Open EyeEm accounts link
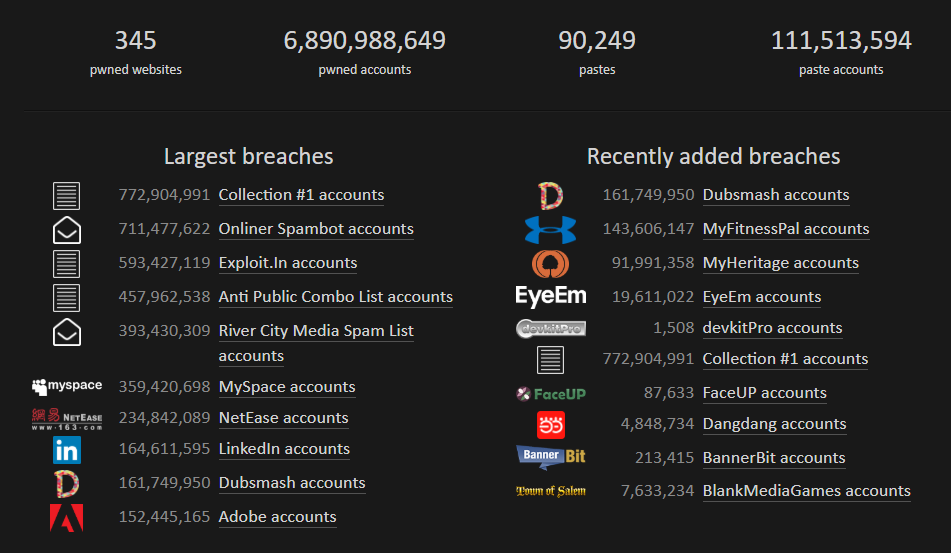This screenshot has height=553, width=951. [762, 297]
